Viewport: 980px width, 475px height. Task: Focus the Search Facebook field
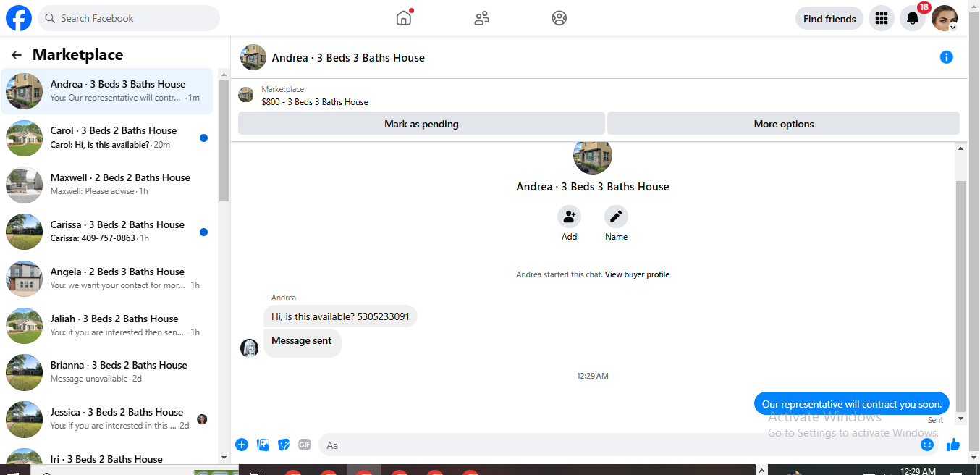(129, 18)
